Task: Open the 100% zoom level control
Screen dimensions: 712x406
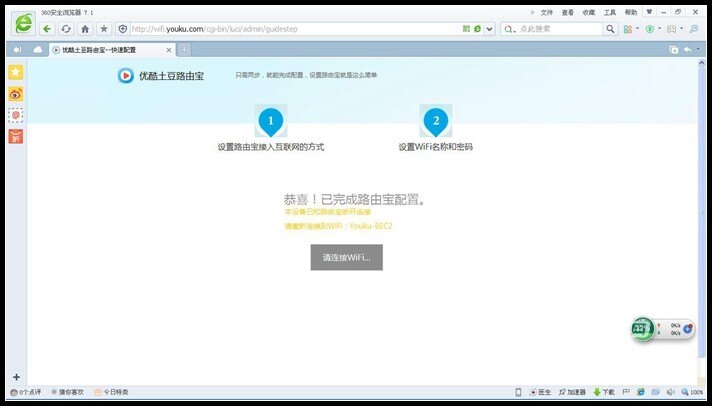Action: pyautogui.click(x=692, y=392)
